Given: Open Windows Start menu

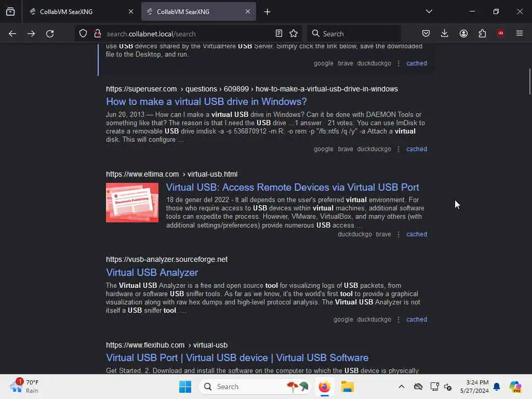Looking at the screenshot, I should (185, 387).
